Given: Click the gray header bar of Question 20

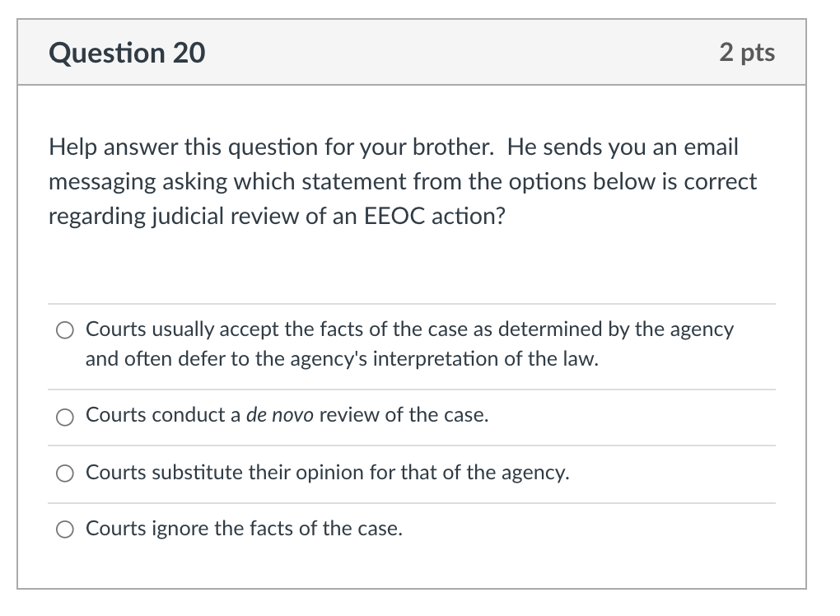Looking at the screenshot, I should [x=412, y=52].
